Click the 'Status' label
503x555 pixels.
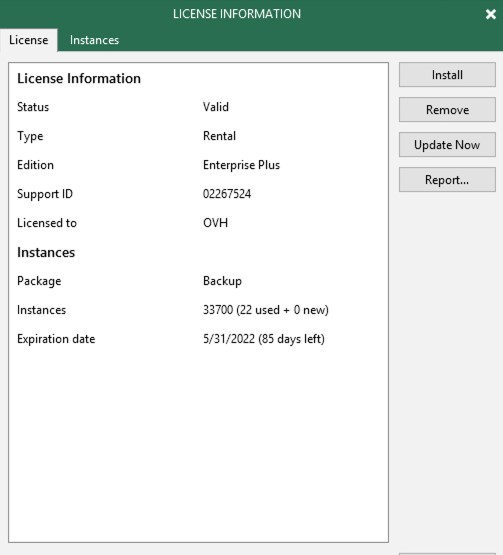33,107
